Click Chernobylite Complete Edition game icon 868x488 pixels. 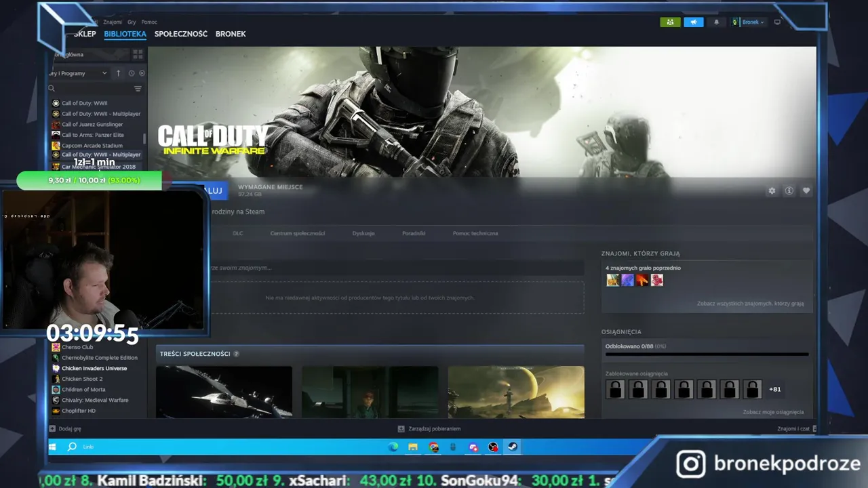tap(56, 358)
